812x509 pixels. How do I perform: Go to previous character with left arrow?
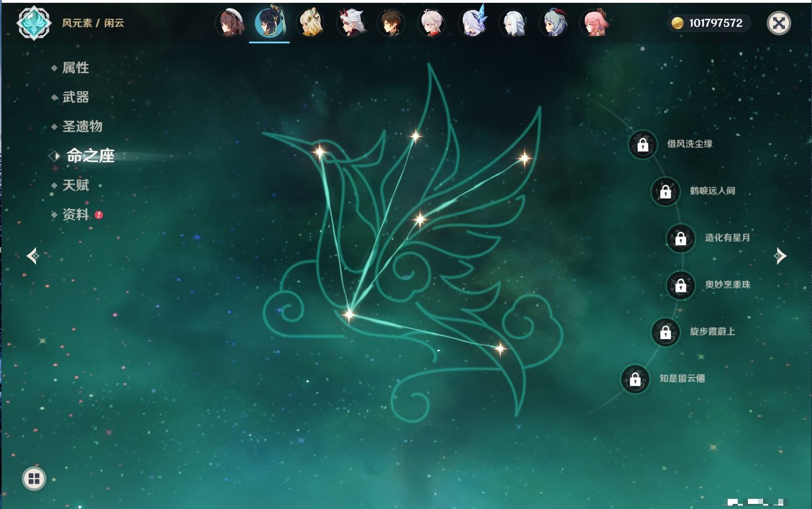33,256
